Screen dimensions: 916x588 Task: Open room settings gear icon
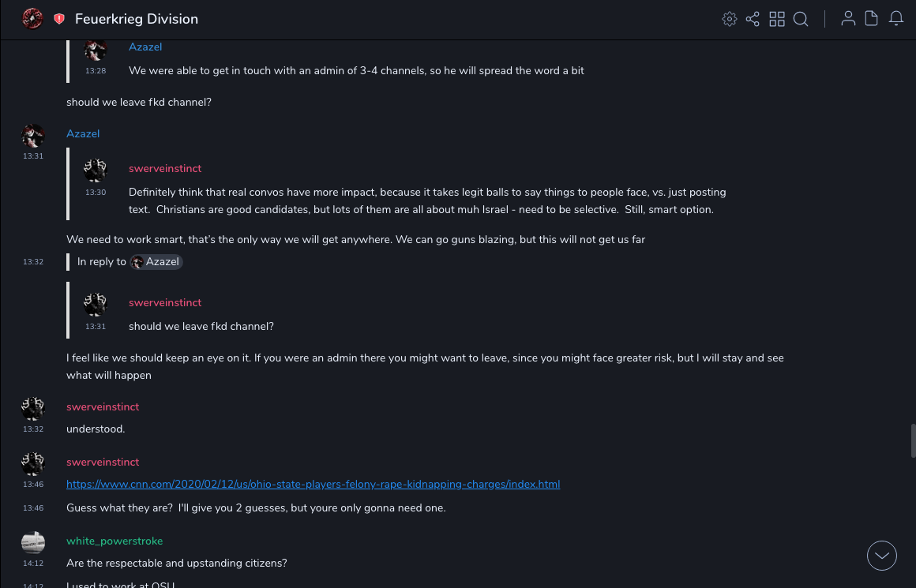coord(730,19)
